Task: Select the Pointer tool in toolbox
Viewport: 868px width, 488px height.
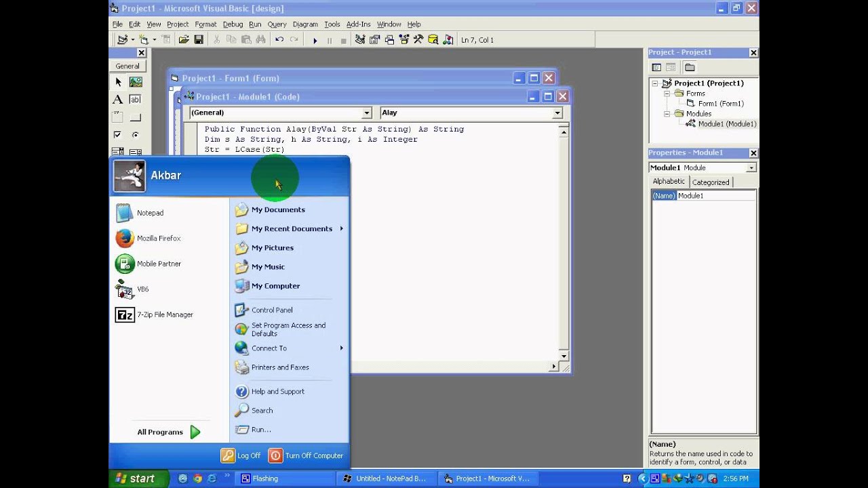Action: [x=118, y=82]
